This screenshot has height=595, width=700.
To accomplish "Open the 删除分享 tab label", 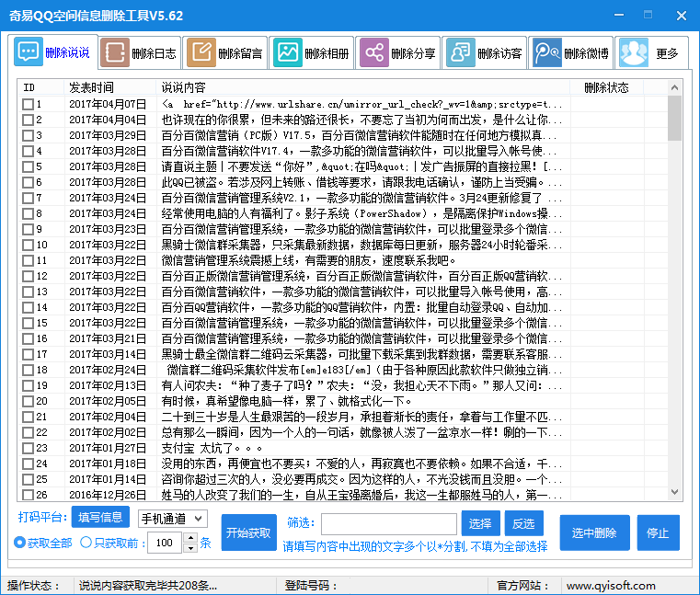I will click(x=413, y=54).
